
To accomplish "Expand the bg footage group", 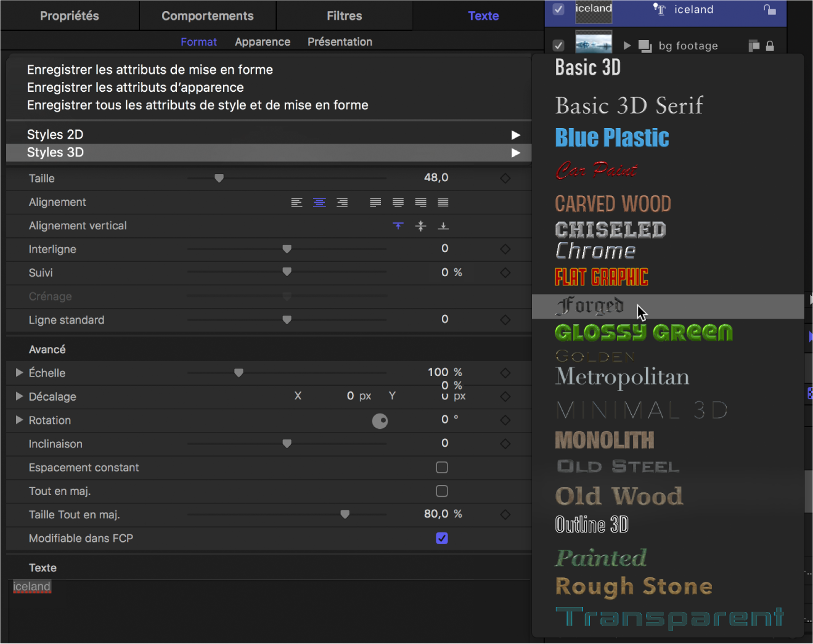I will tap(627, 46).
